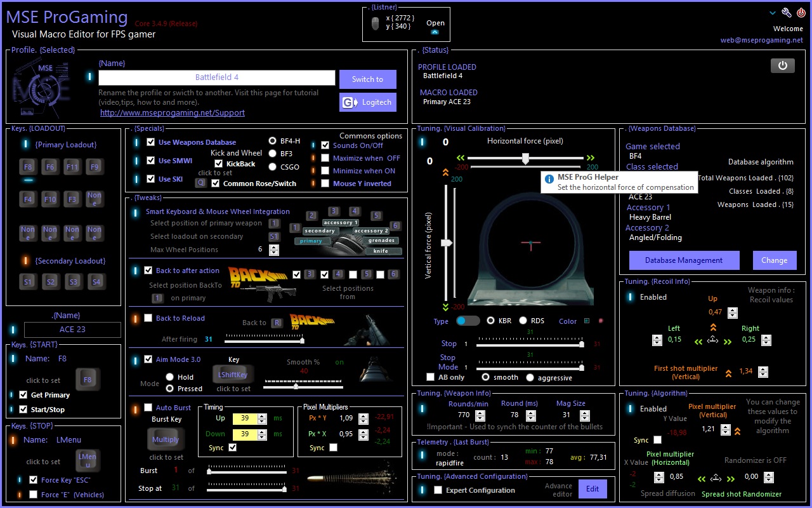The height and width of the screenshot is (508, 812).
Task: Click the red power icon at top right
Action: tap(801, 13)
